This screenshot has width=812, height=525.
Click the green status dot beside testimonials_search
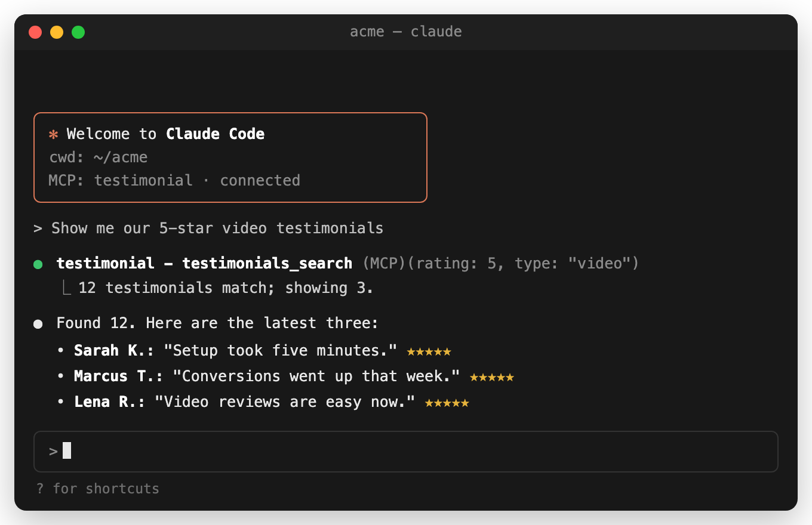click(x=38, y=264)
